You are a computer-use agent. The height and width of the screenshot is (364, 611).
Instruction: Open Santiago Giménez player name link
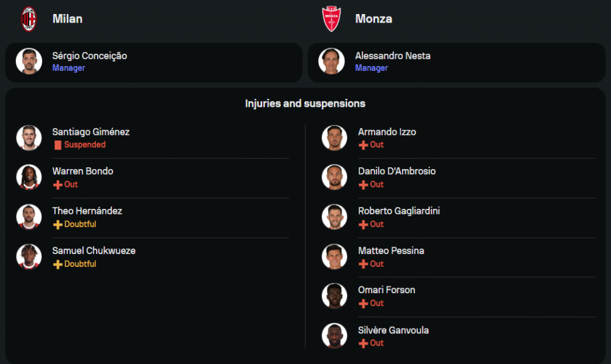pyautogui.click(x=90, y=132)
